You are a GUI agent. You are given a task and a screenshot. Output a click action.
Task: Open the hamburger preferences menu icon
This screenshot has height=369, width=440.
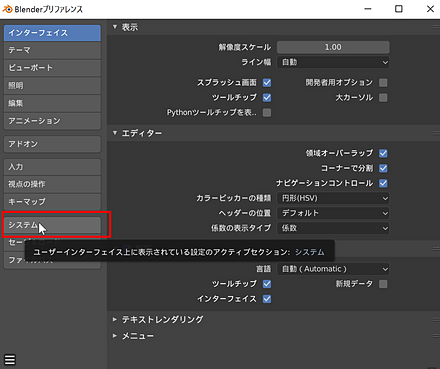coord(10,359)
